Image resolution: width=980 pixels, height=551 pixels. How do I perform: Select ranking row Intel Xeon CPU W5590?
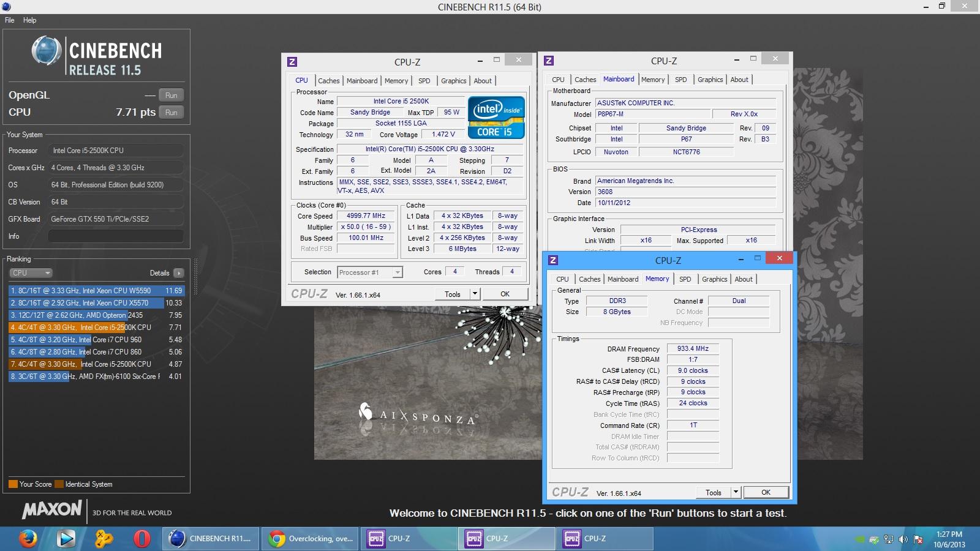(x=96, y=291)
